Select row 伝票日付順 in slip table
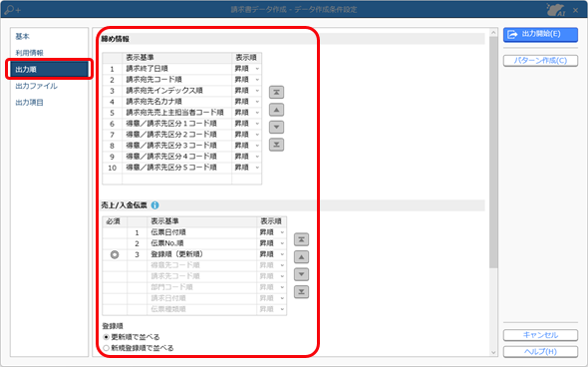 [194, 232]
